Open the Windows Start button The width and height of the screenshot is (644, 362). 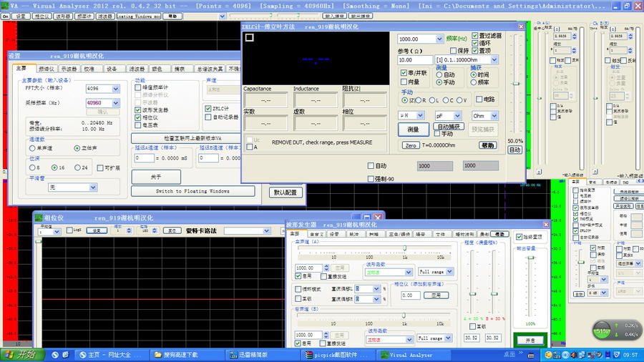click(x=19, y=354)
